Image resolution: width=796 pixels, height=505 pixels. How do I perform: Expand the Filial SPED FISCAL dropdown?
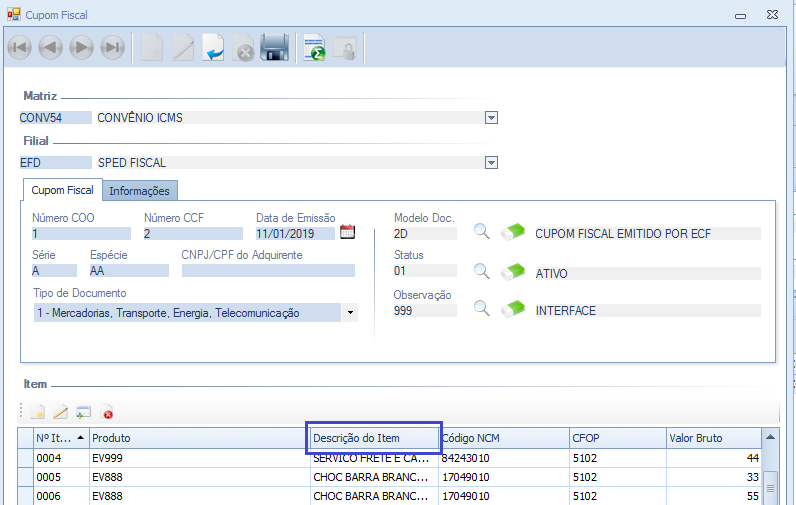491,162
